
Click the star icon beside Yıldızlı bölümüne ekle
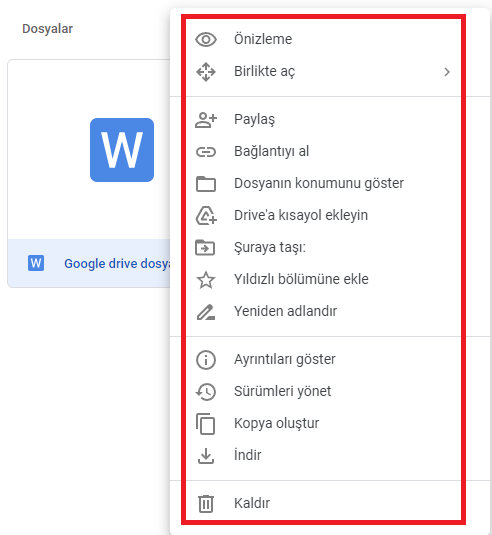click(206, 280)
